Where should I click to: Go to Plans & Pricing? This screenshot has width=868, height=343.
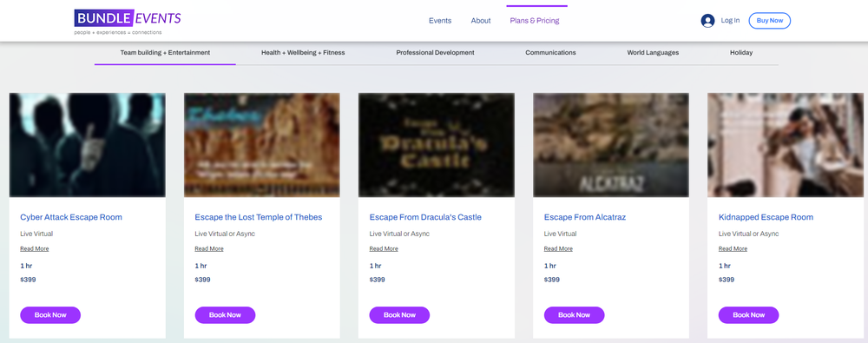[x=535, y=21]
